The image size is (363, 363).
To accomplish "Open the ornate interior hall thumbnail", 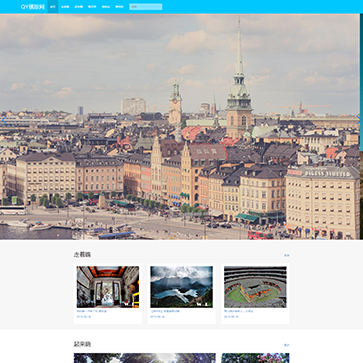I will pyautogui.click(x=108, y=287).
